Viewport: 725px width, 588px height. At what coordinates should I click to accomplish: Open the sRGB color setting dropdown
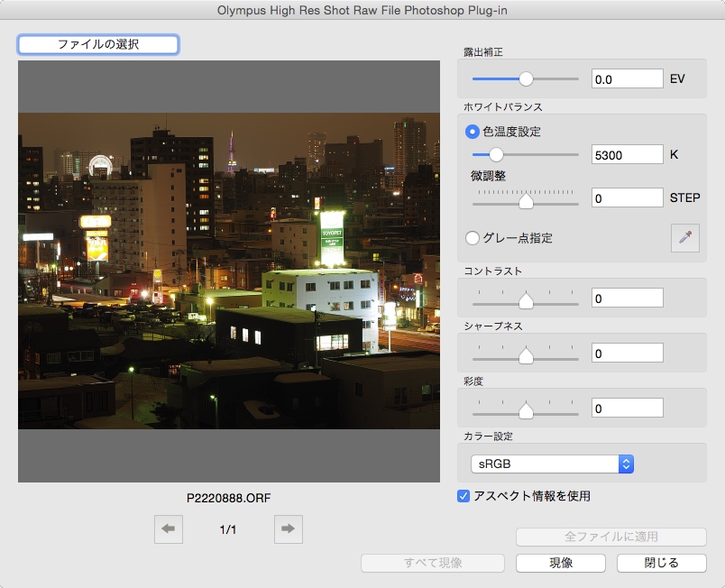[553, 464]
